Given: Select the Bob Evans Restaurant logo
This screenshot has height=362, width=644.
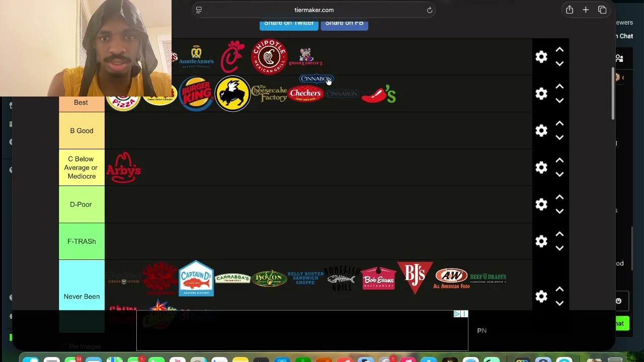Looking at the screenshot, I should click(x=379, y=278).
